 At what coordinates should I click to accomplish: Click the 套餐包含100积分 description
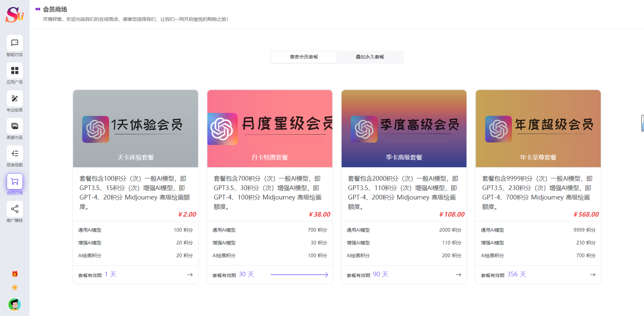point(135,193)
